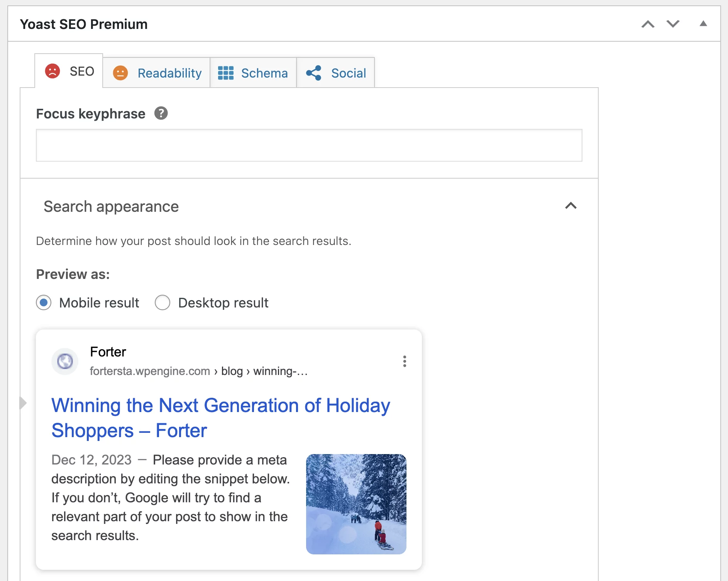Move Yoast SEO Premium panel down
This screenshot has width=728, height=581.
point(673,24)
